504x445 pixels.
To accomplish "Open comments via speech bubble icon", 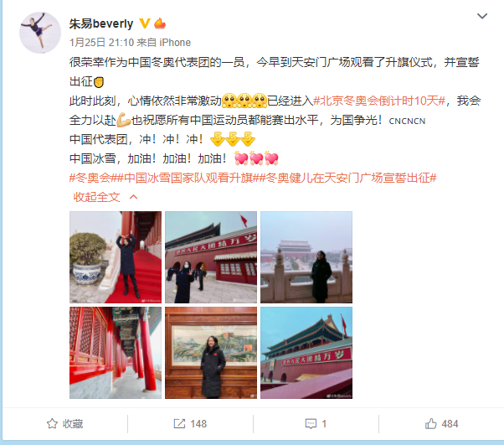I will pyautogui.click(x=311, y=424).
